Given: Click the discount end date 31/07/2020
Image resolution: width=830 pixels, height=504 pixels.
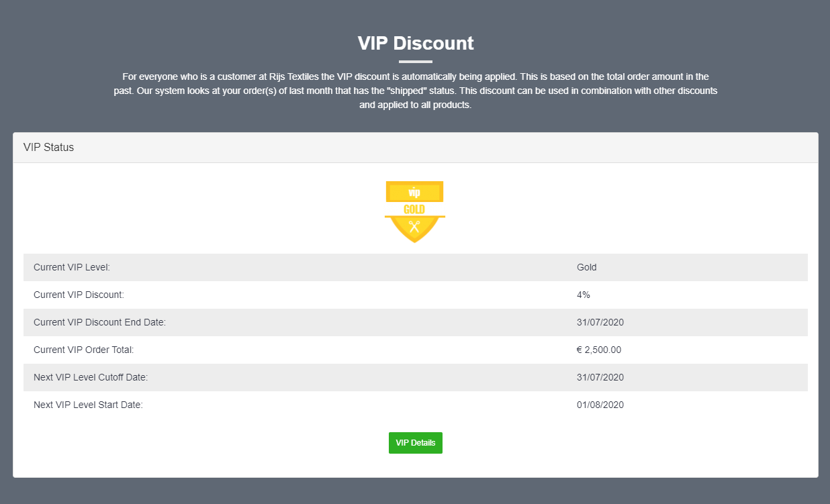Looking at the screenshot, I should tap(600, 322).
